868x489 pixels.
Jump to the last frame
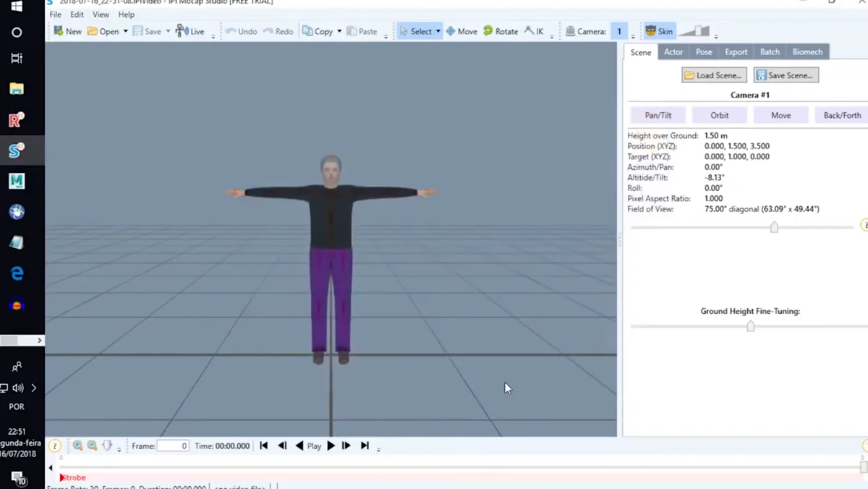point(365,446)
